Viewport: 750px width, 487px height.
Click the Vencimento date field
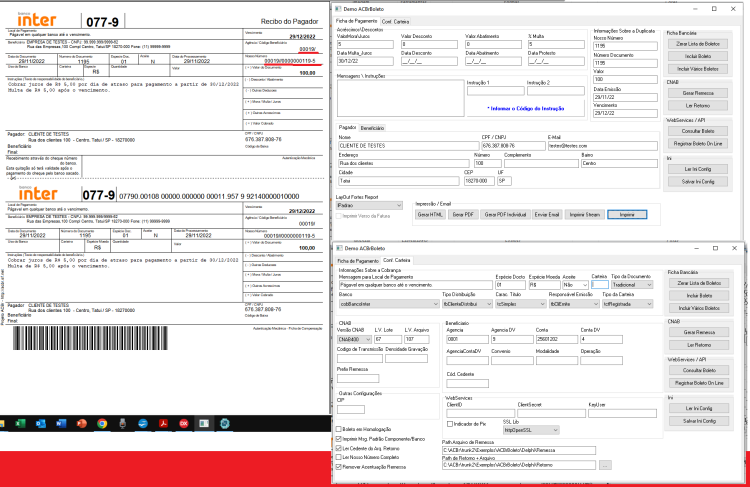[625, 113]
